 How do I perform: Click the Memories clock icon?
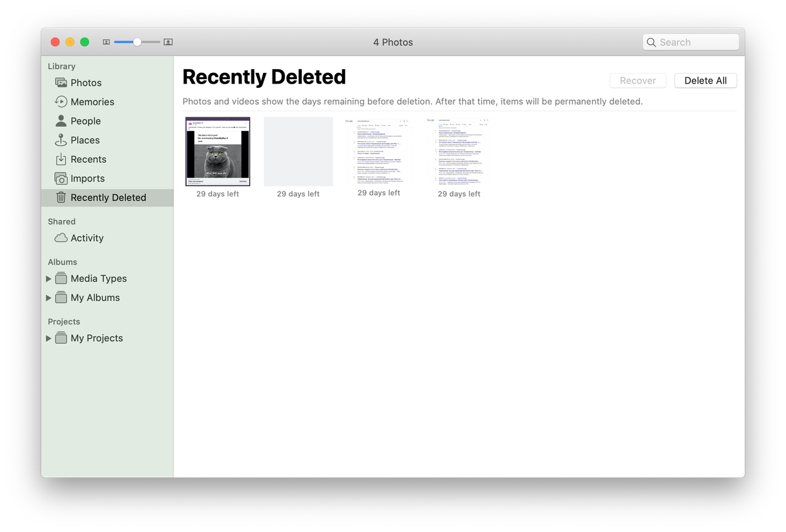coord(61,102)
